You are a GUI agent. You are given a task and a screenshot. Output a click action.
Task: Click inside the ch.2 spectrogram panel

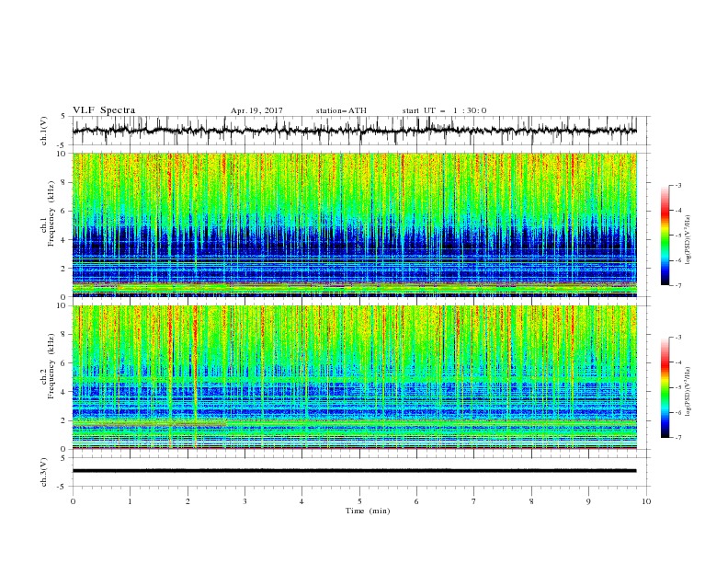click(354, 377)
